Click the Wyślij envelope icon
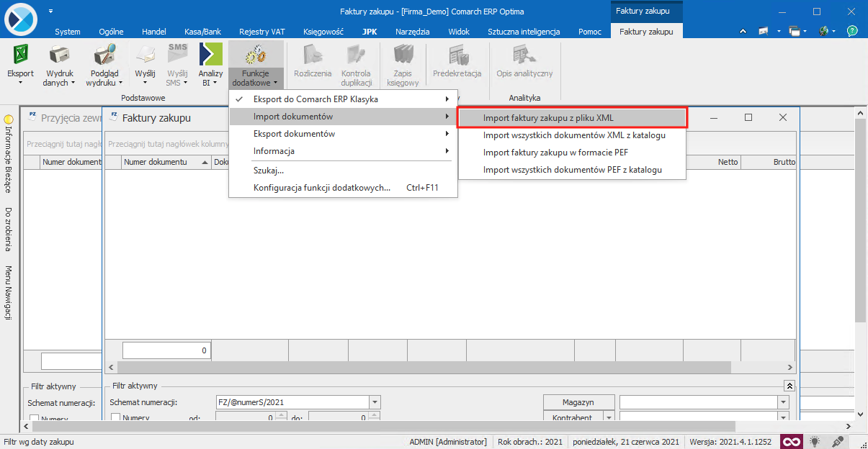This screenshot has width=868, height=449. [x=145, y=55]
